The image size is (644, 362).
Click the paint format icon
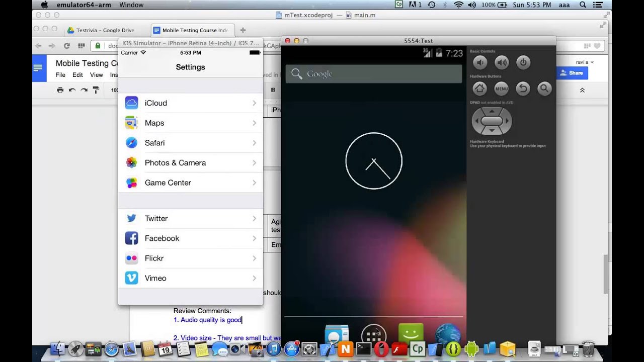click(96, 90)
